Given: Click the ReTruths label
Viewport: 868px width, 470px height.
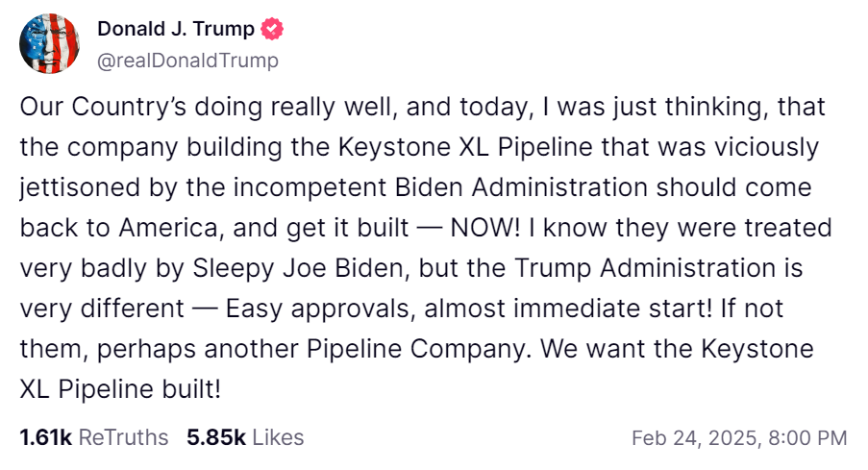Looking at the screenshot, I should click(123, 437).
